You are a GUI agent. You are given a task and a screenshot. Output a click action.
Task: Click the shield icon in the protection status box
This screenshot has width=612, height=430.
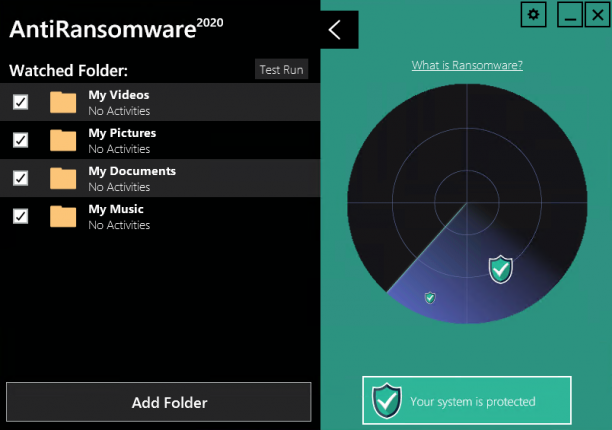[386, 401]
